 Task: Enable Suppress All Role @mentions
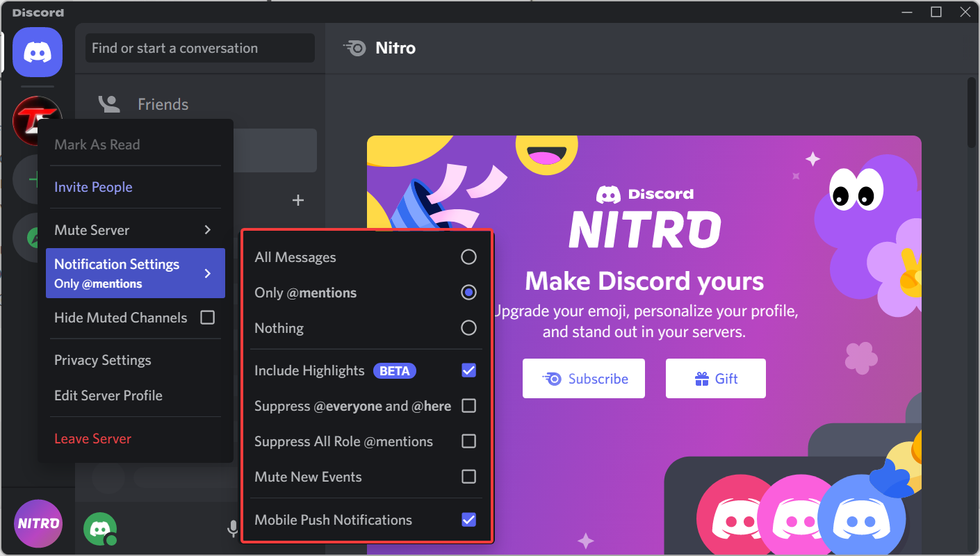pos(469,441)
